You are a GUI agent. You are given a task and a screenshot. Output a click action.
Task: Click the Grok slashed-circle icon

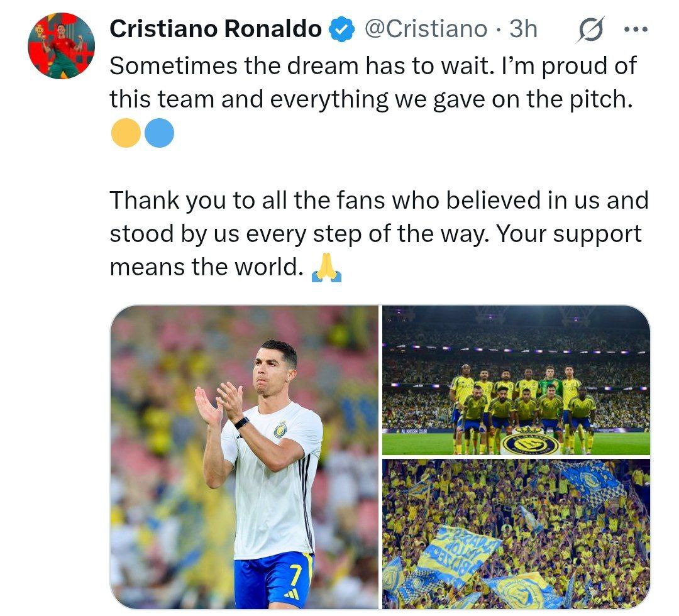coord(589,30)
